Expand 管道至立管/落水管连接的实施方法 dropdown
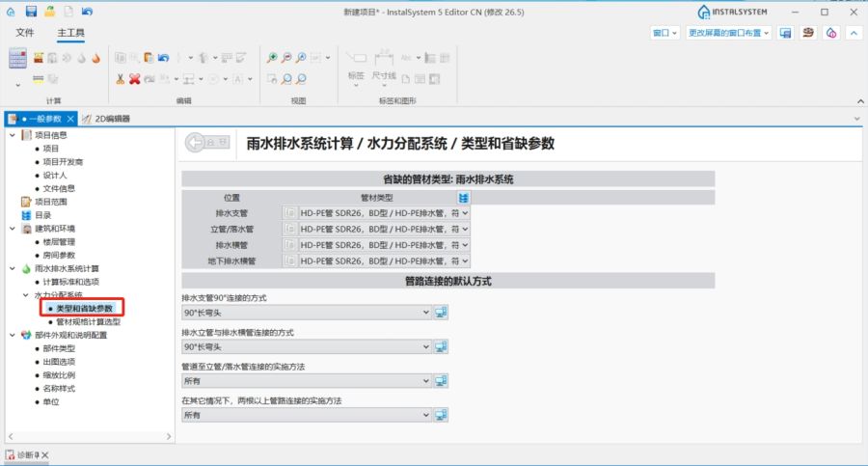868x466 pixels. (426, 380)
